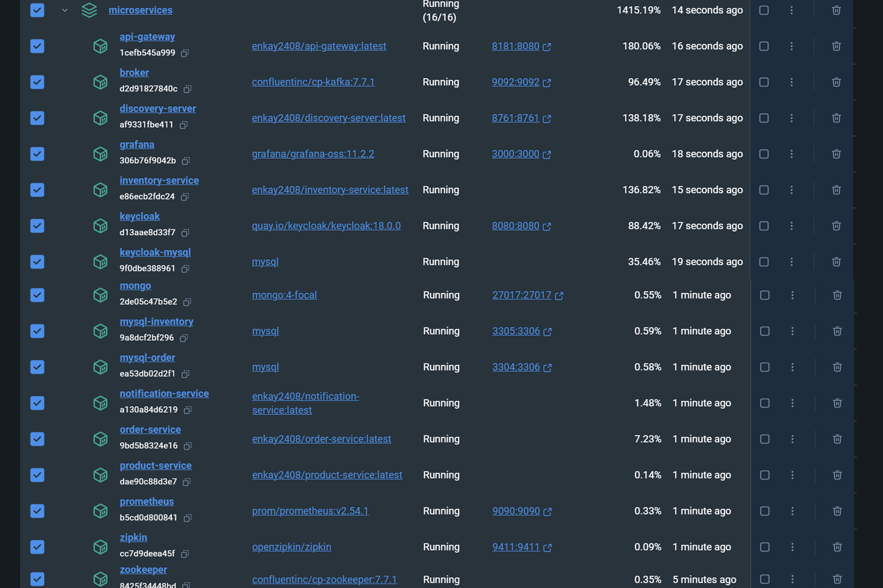Screen dimensions: 883x588
Task: Uncheck the mongo container checkbox
Action: pyautogui.click(x=37, y=295)
